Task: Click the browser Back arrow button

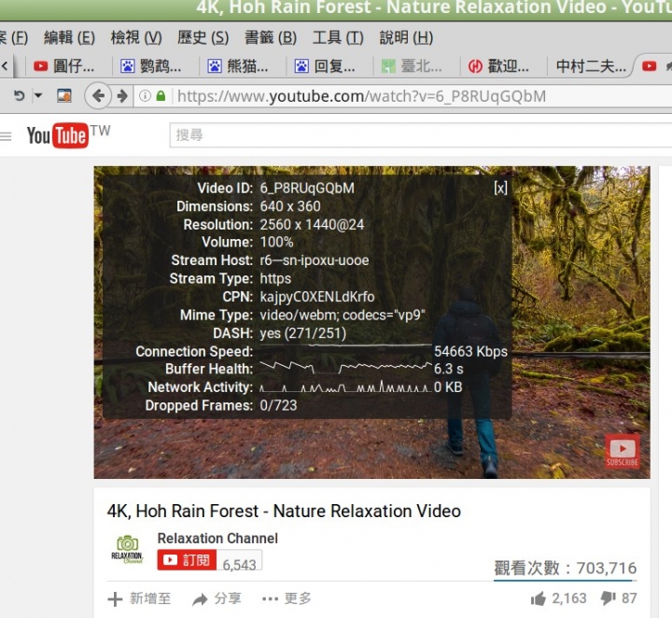Action: [x=98, y=95]
